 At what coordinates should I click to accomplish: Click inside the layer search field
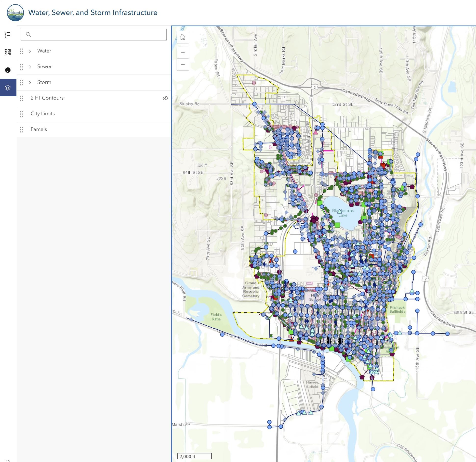(93, 35)
